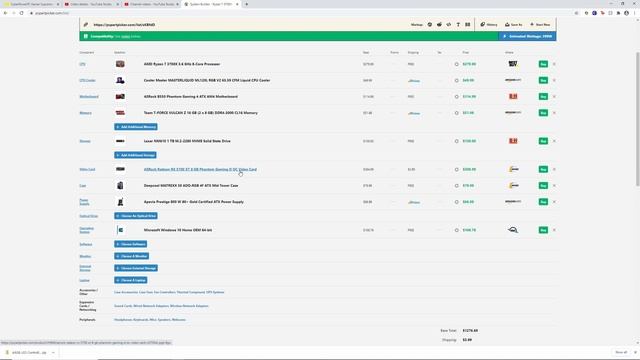
Task: Toggle price radio circle in Case row
Action: [x=457, y=186]
